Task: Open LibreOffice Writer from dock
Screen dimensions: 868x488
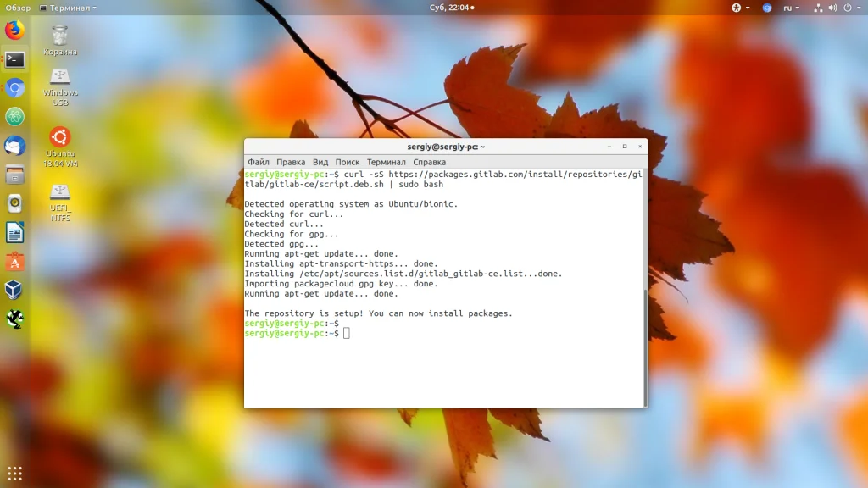Action: (15, 232)
